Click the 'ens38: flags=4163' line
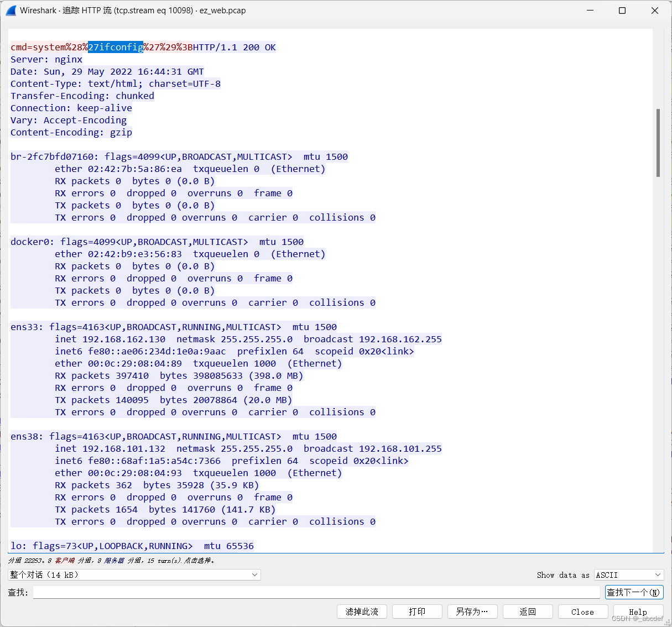The height and width of the screenshot is (627, 672). pyautogui.click(x=174, y=436)
